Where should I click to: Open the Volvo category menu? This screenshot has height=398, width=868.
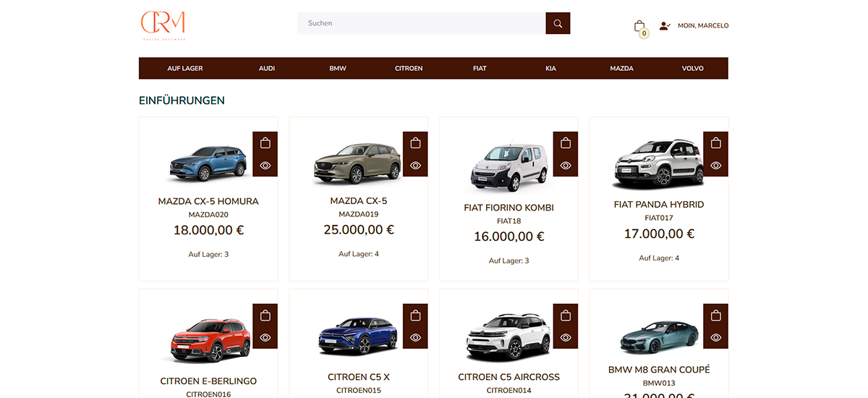pos(692,69)
